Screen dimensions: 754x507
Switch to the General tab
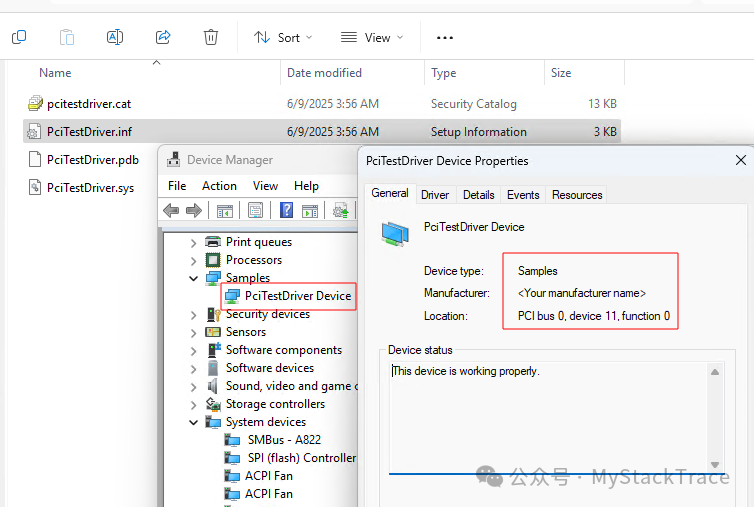[390, 193]
